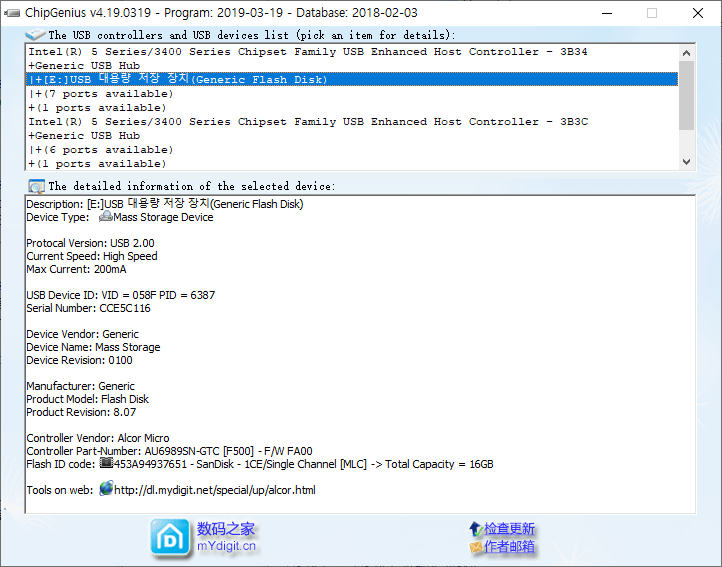Click the Mass Storage Device type icon
Screen dimensions: 722x567
point(105,216)
